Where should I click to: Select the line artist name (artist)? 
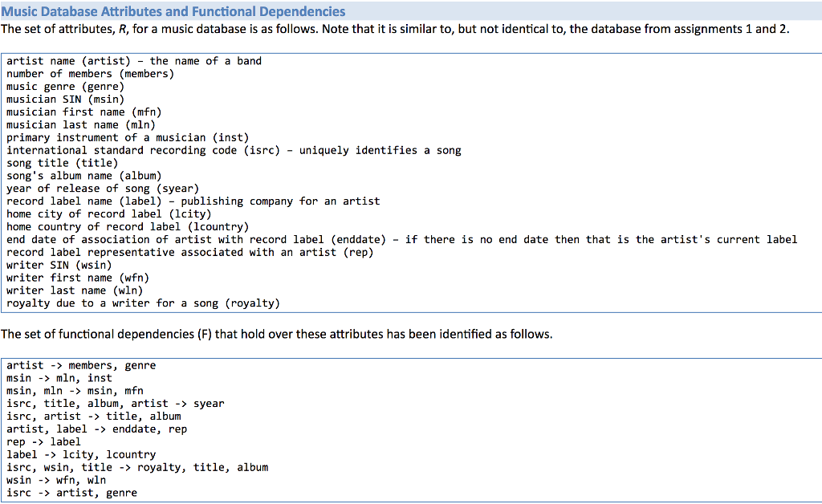click(132, 60)
